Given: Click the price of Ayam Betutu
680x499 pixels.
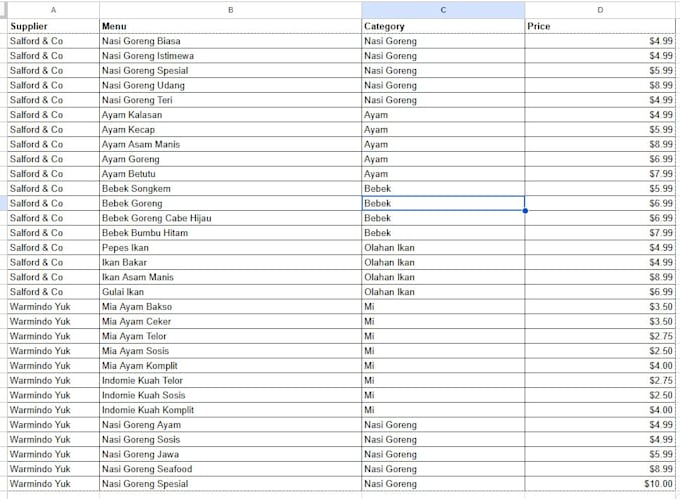Looking at the screenshot, I should coord(600,174).
